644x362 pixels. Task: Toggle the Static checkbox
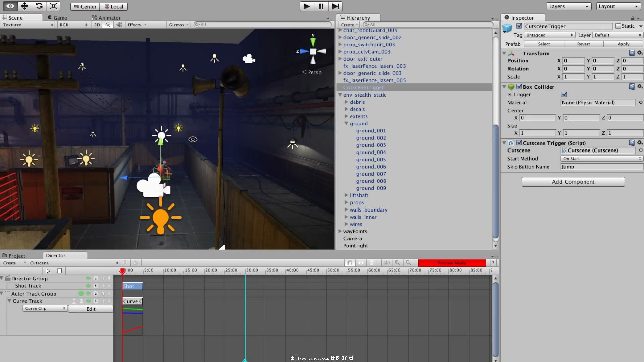618,26
